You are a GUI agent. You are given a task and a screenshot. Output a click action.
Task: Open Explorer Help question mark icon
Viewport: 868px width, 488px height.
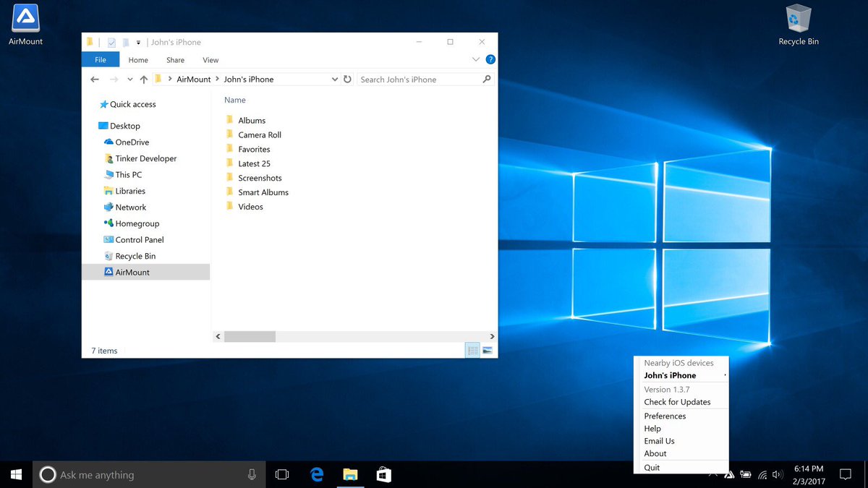(490, 60)
